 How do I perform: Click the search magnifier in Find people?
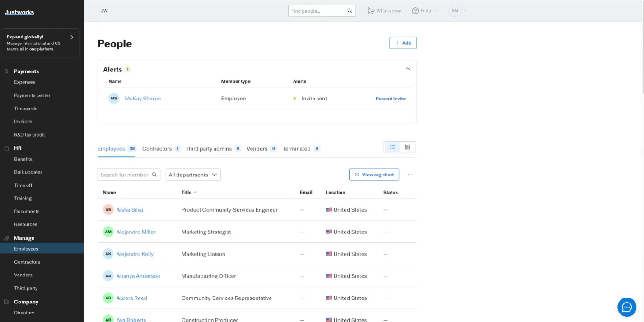pos(350,10)
